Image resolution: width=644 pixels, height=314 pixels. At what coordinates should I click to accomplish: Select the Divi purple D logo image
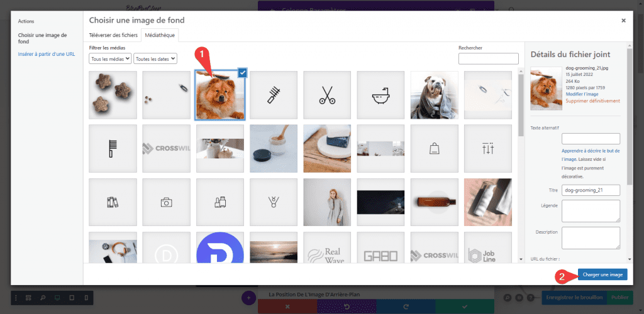(x=220, y=247)
